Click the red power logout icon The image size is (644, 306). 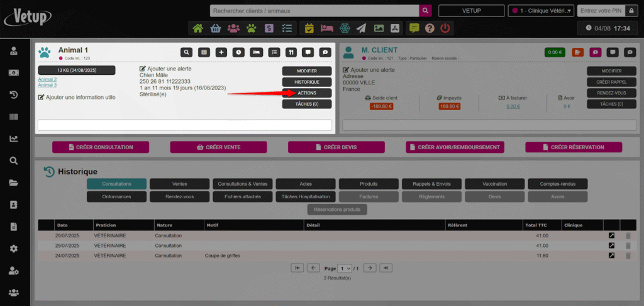click(445, 28)
